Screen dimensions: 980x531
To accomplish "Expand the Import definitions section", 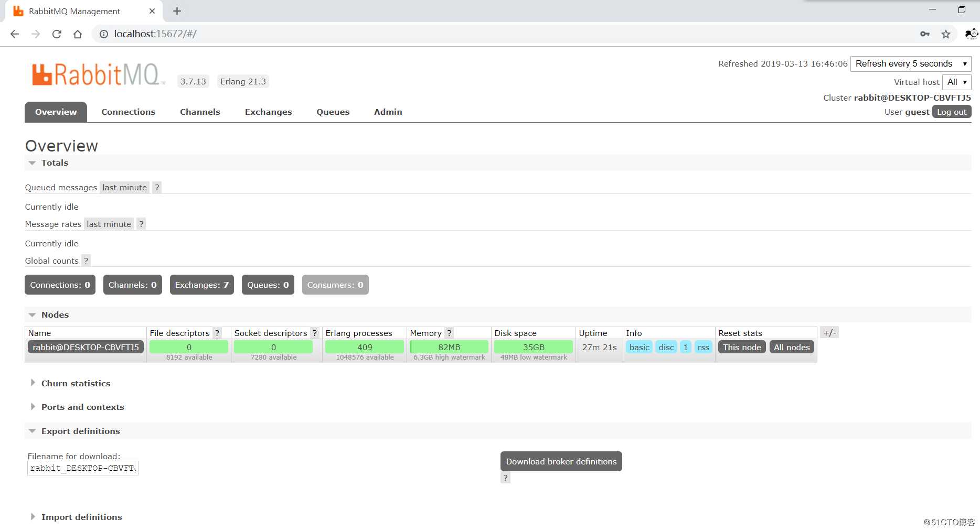I will [x=77, y=517].
